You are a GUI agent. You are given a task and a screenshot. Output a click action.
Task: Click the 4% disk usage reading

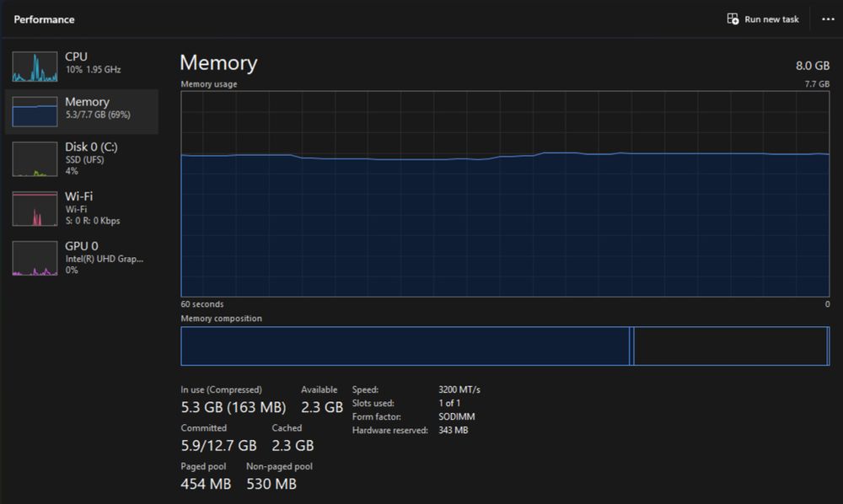(72, 171)
